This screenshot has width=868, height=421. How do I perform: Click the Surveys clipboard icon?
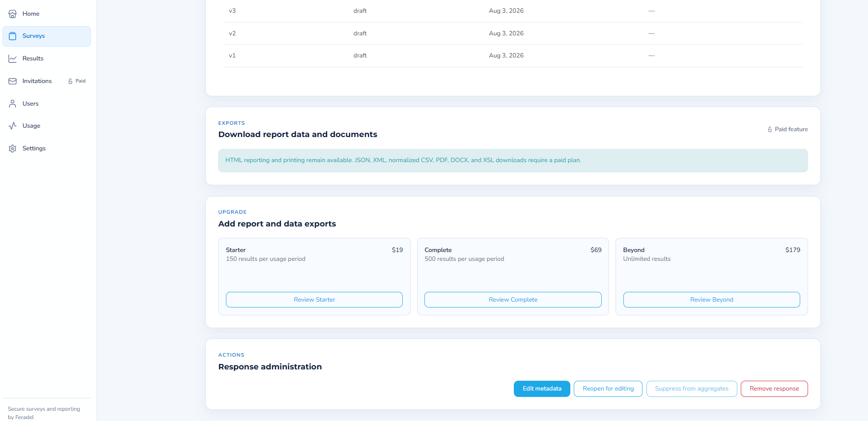click(x=13, y=36)
